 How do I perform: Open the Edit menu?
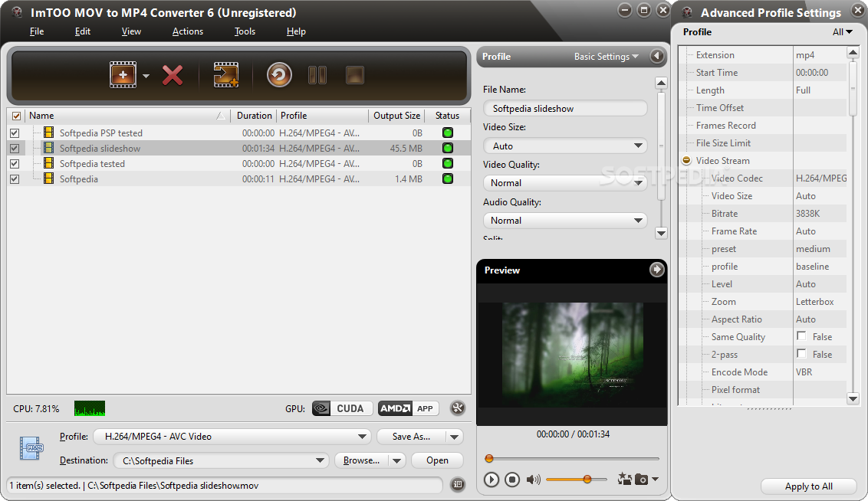pos(83,31)
